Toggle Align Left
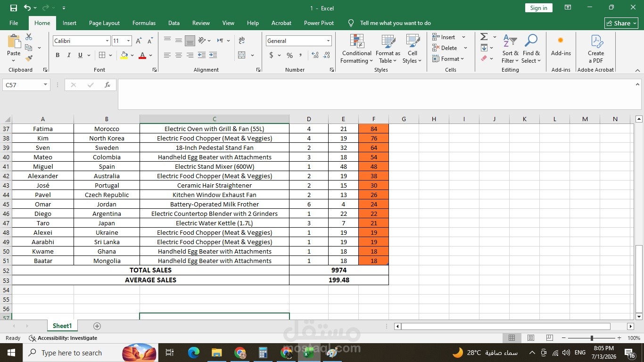Image resolution: width=644 pixels, height=362 pixels. 167,55
